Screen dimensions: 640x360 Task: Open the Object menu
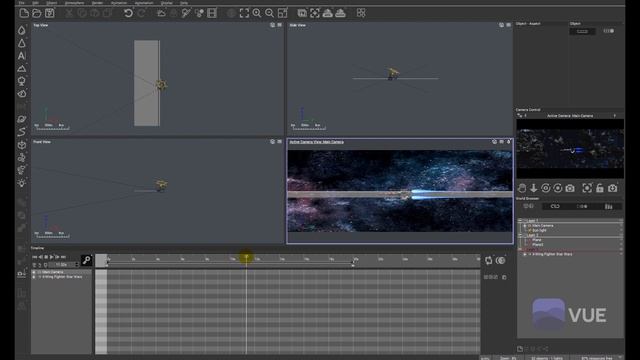tap(52, 3)
